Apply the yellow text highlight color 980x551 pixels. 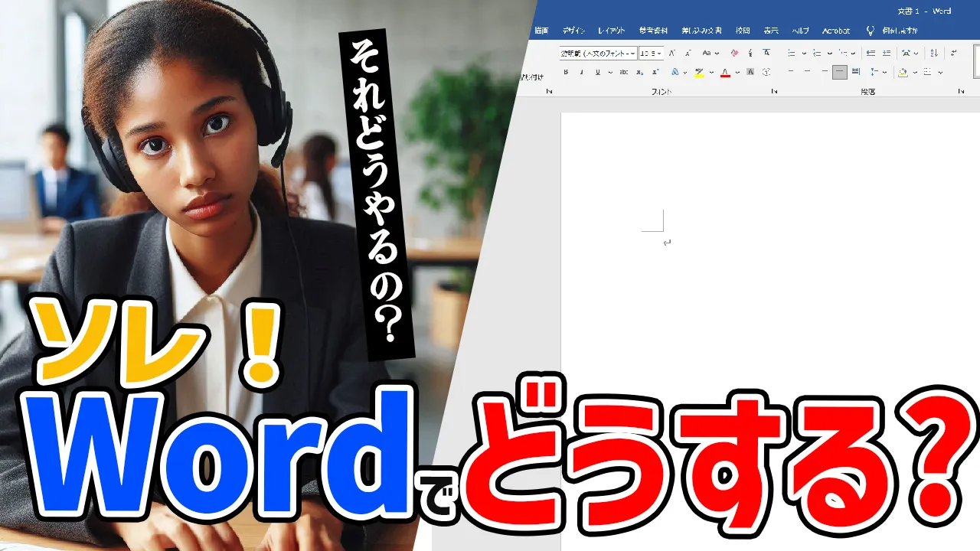[699, 72]
